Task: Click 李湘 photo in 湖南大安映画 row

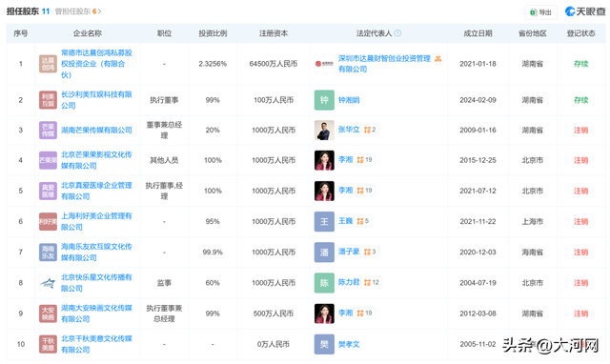Action: coord(324,313)
